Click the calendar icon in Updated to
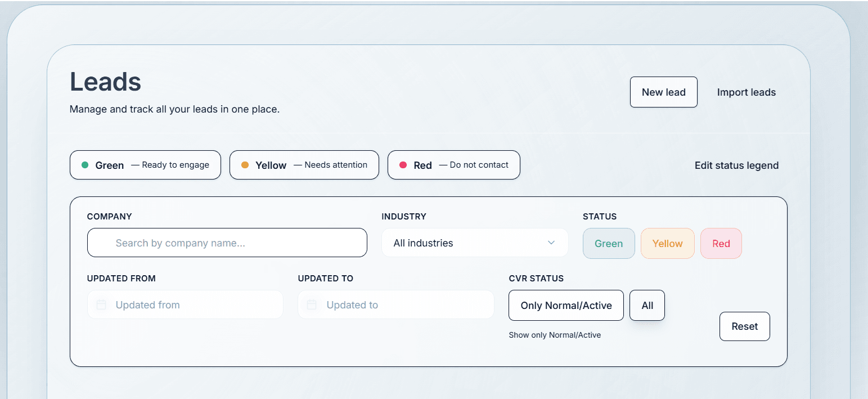868x399 pixels. [312, 305]
